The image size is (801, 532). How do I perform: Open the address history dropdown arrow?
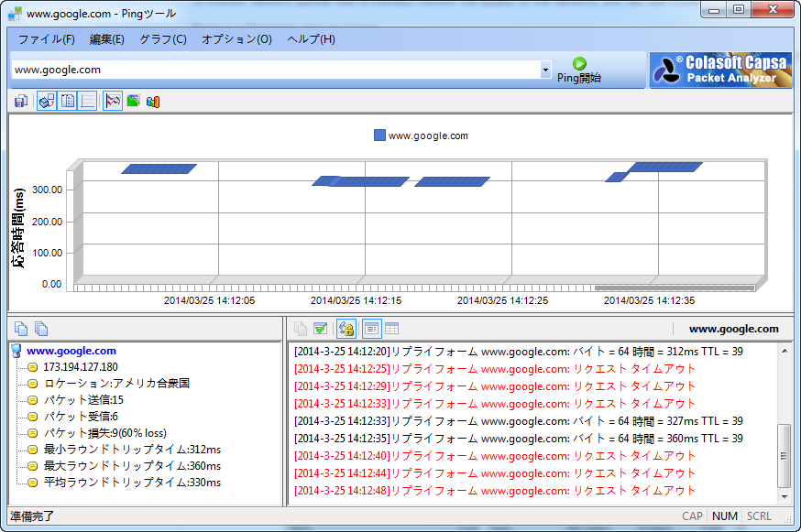pyautogui.click(x=545, y=70)
